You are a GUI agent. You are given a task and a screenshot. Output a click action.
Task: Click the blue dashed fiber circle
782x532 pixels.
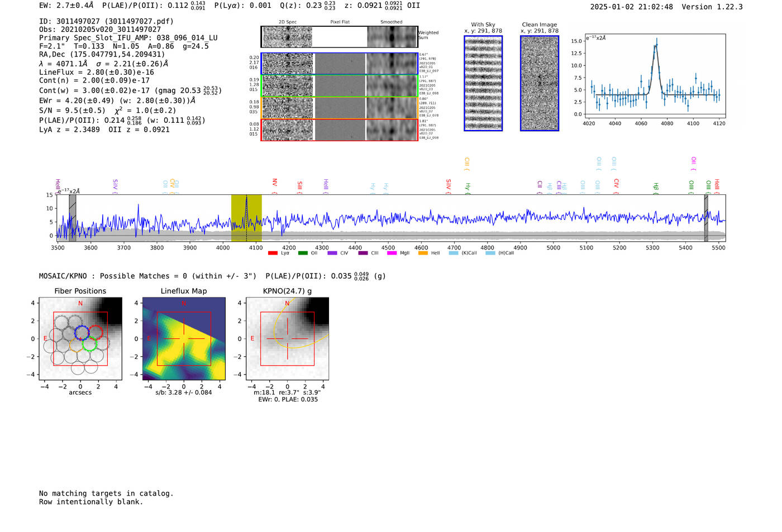(82, 332)
